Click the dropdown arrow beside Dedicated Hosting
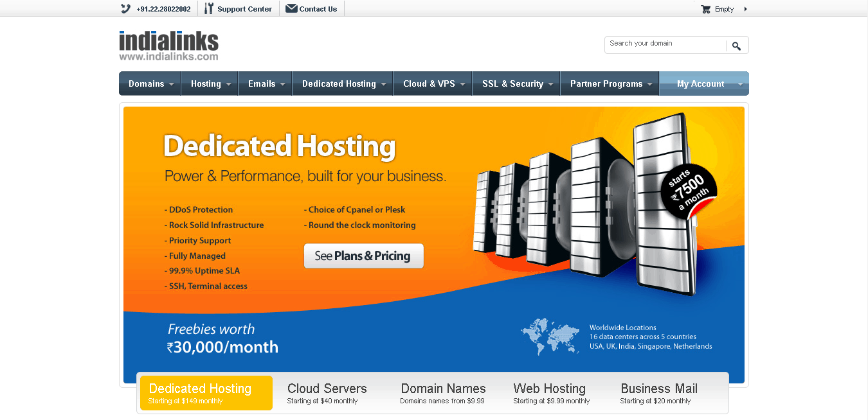This screenshot has width=868, height=420. (x=384, y=84)
